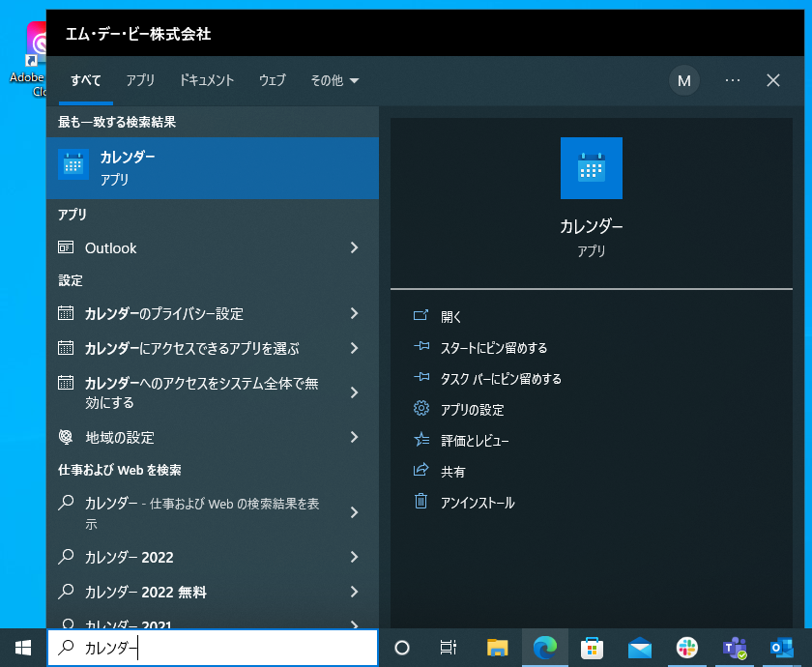Open the Calendar app best match result
This screenshot has height=667, width=812.
click(x=213, y=168)
